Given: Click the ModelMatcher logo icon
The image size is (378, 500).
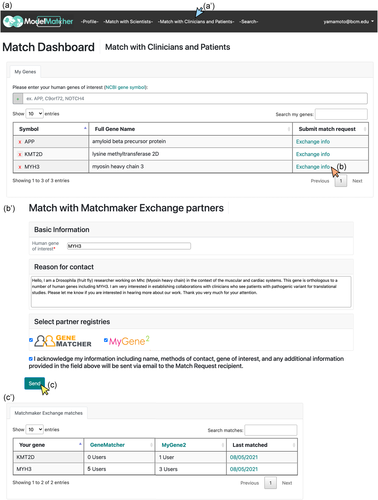Looking at the screenshot, I should 13,22.
